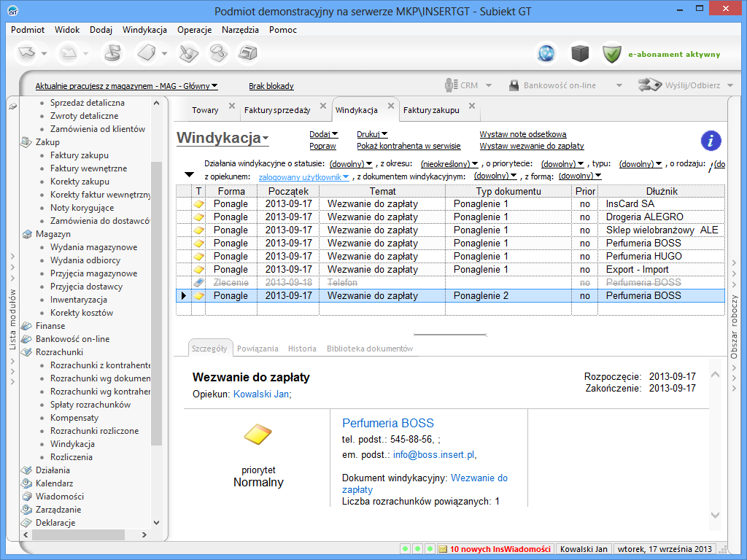Click the Kalendarz icon in module list
Viewport: 747px width, 560px height.
point(27,483)
